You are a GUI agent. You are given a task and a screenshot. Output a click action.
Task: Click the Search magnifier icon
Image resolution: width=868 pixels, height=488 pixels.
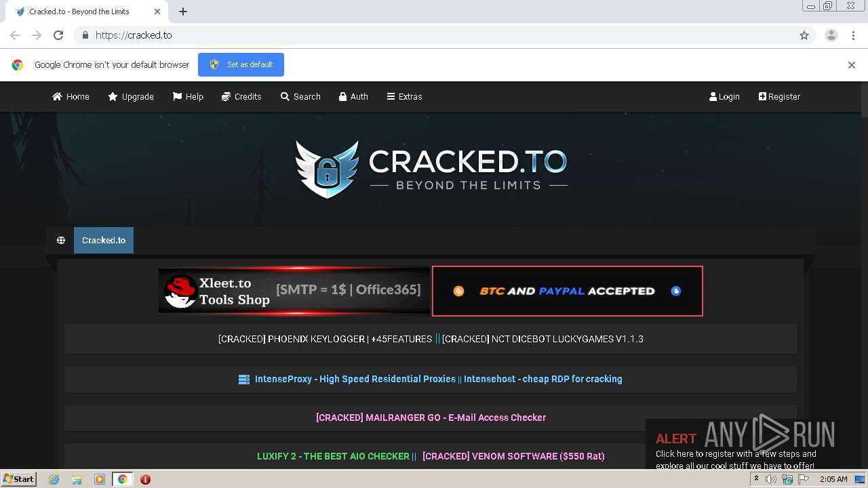tap(285, 96)
